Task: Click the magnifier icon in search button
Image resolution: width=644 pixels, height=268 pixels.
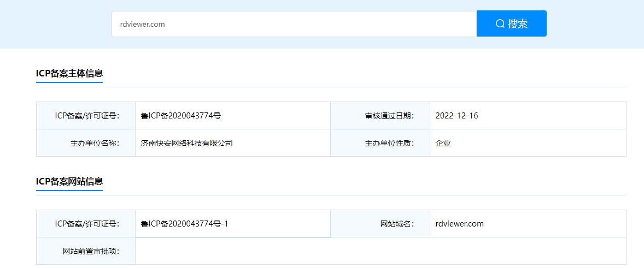Action: click(500, 24)
